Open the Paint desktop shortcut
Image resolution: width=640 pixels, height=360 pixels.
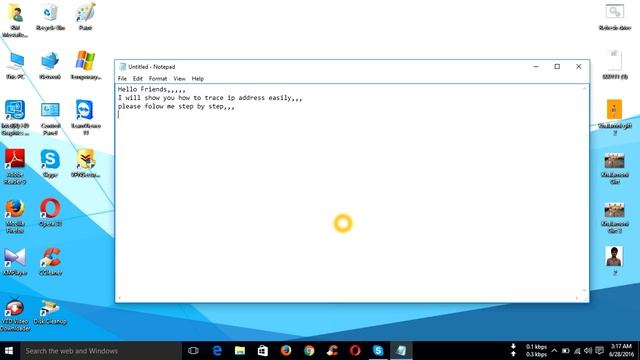click(85, 17)
